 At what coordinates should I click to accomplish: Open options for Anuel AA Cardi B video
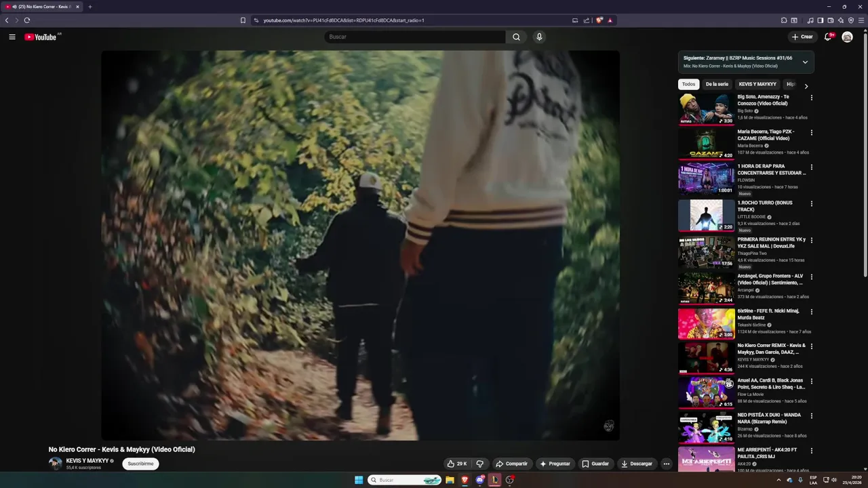tap(811, 381)
